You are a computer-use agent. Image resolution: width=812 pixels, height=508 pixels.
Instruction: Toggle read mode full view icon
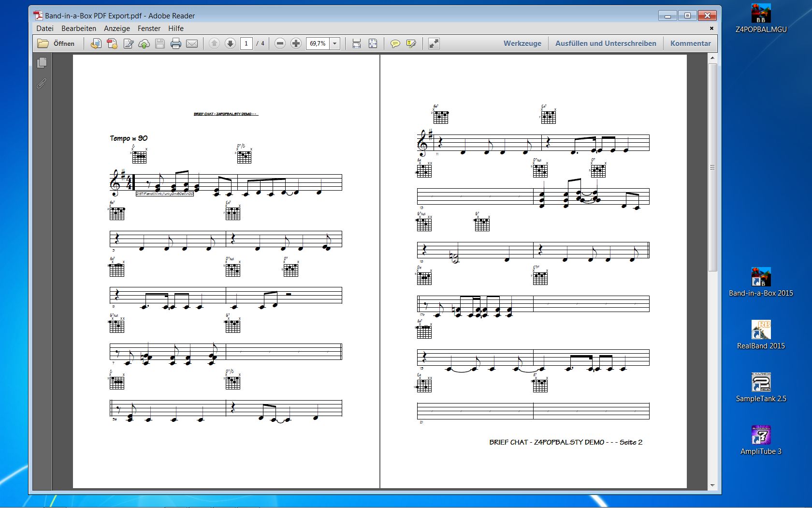click(x=434, y=44)
